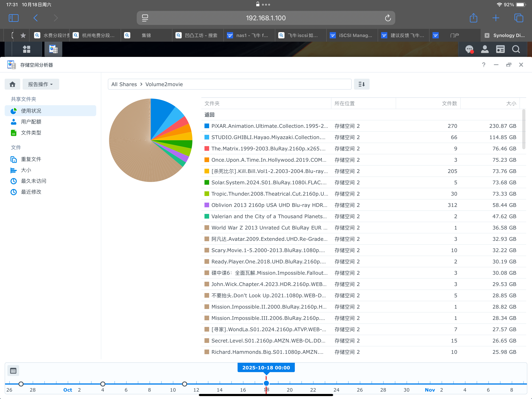
Task: Click the blue PiXAR color swatch
Action: click(207, 126)
